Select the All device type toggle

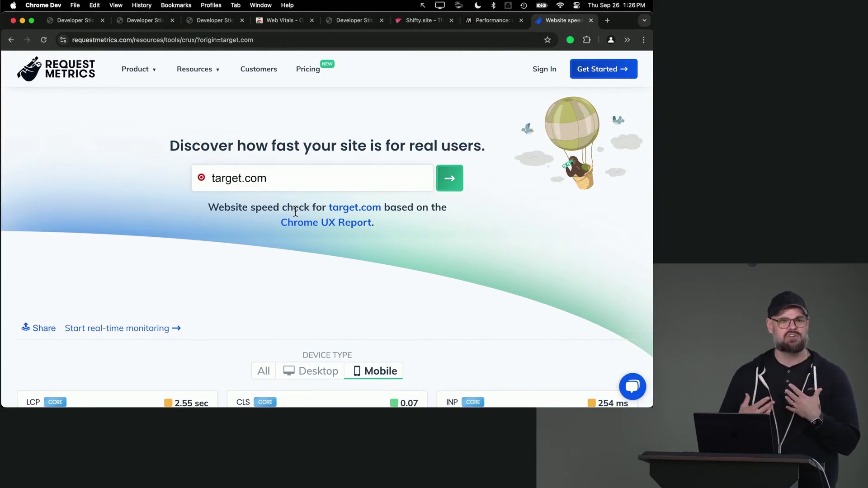pos(264,371)
